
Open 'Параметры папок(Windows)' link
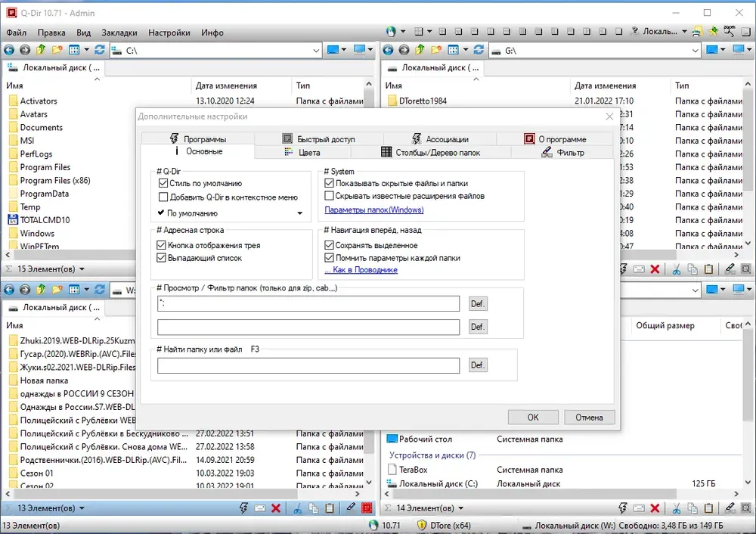pos(374,210)
